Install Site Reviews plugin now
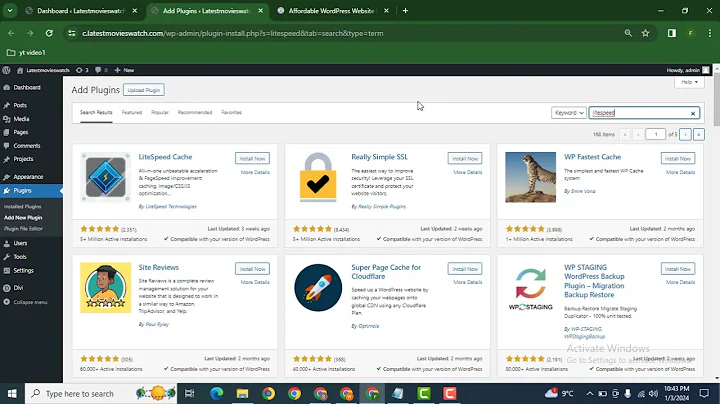The width and height of the screenshot is (720, 404). pyautogui.click(x=252, y=269)
